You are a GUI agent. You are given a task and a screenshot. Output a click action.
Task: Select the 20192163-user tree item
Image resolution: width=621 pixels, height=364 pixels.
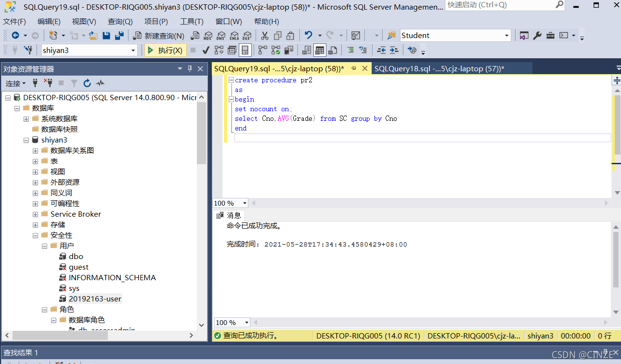point(95,299)
